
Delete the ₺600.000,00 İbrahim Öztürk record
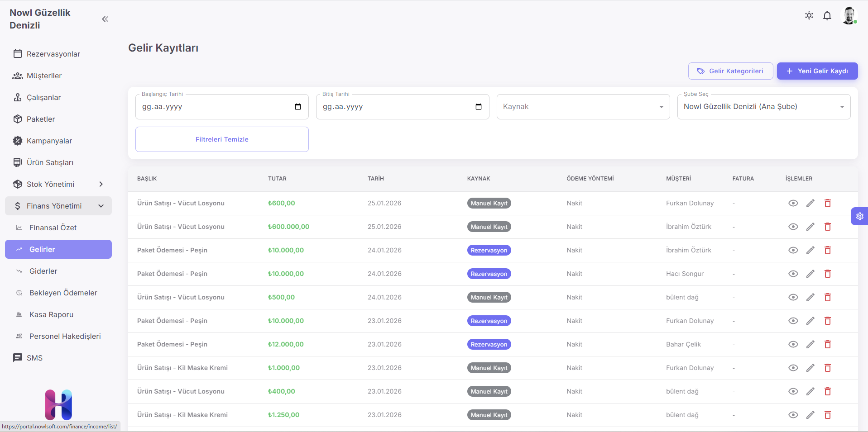click(827, 227)
